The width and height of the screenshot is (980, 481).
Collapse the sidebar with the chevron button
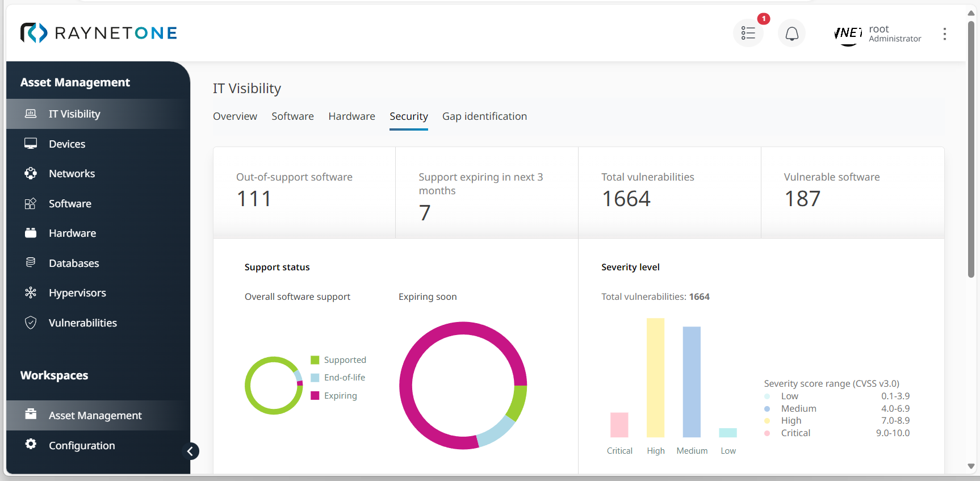[191, 451]
